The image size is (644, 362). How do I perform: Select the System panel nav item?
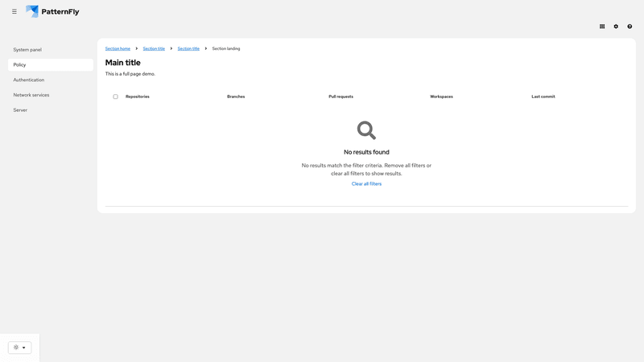pos(51,50)
